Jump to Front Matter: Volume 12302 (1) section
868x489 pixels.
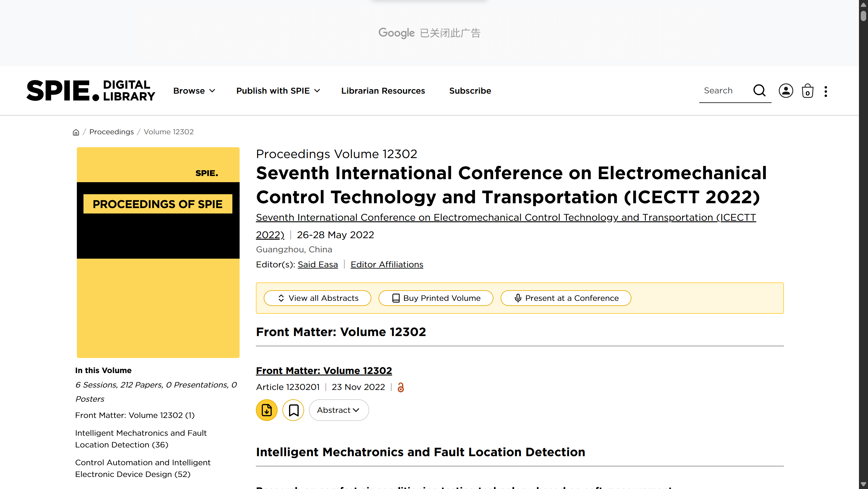pos(135,415)
